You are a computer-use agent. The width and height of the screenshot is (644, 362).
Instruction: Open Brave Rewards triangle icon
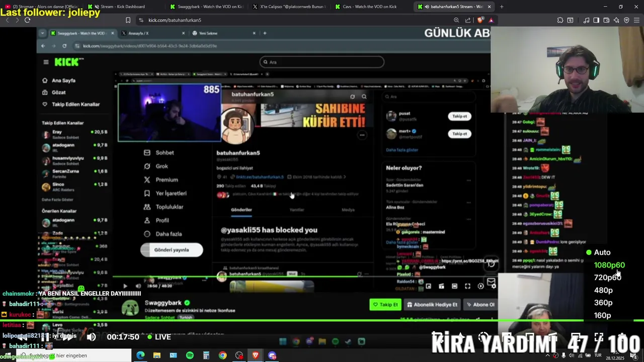pos(491,20)
